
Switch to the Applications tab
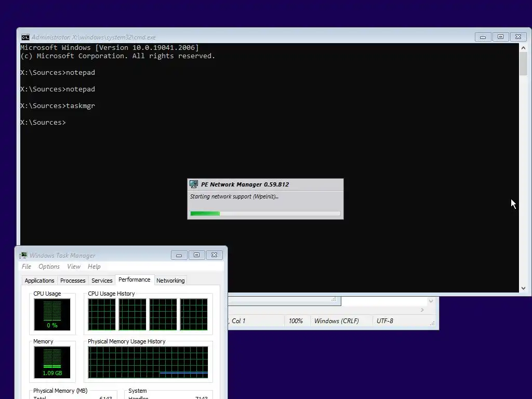tap(39, 281)
